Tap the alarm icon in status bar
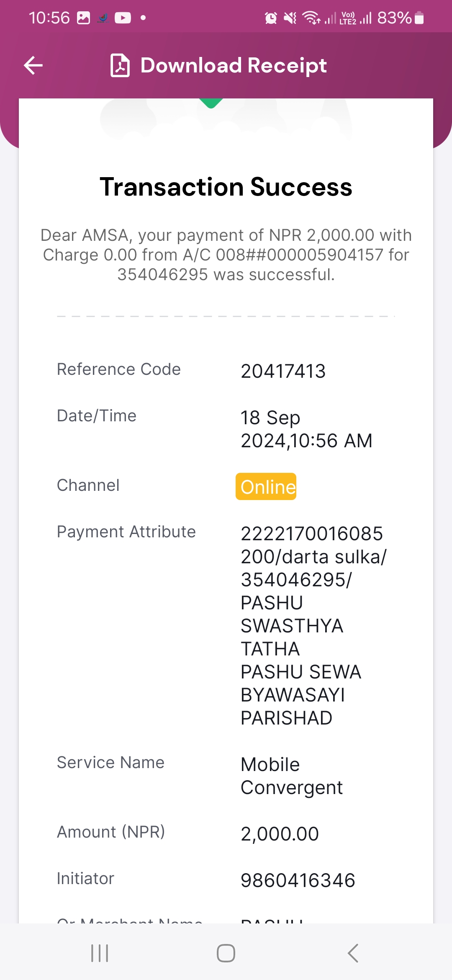Viewport: 452px width, 980px height. tap(271, 18)
